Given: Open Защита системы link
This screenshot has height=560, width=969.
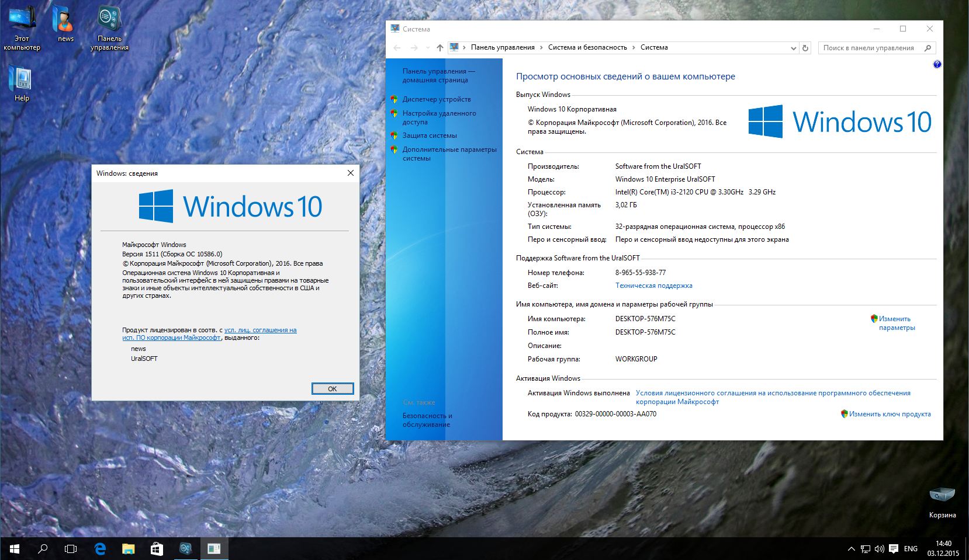Looking at the screenshot, I should (x=430, y=135).
